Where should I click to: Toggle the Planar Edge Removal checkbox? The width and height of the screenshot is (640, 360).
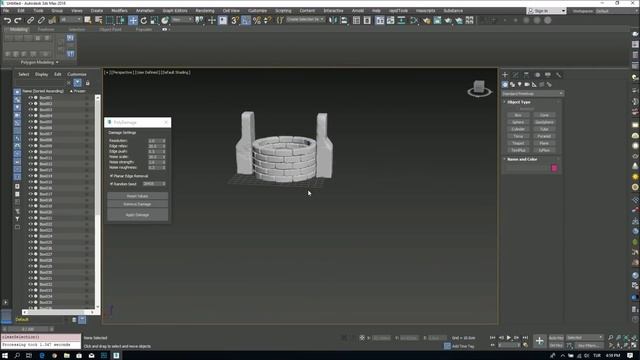[111, 176]
